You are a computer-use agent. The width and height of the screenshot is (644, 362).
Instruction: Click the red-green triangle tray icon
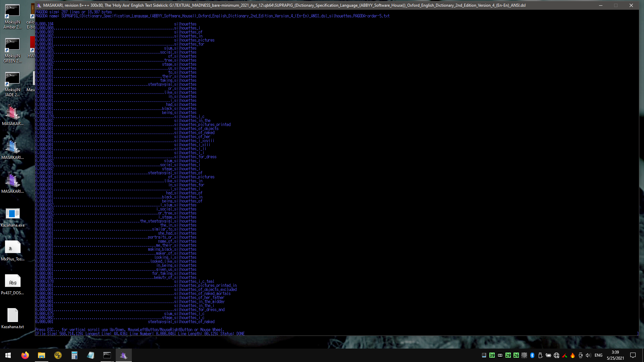coord(565,355)
